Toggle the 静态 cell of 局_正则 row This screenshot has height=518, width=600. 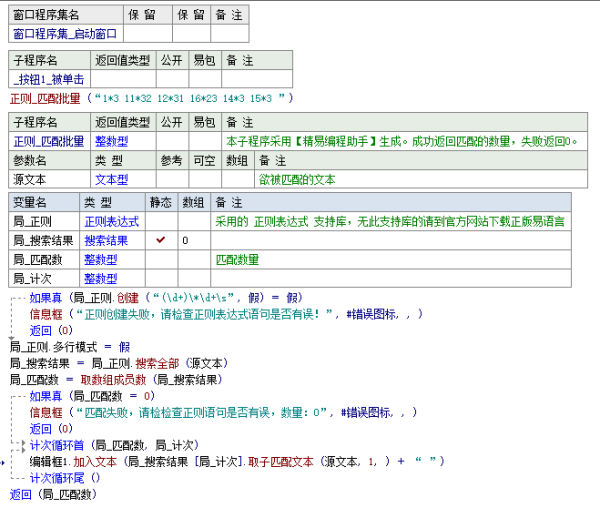pyautogui.click(x=161, y=221)
